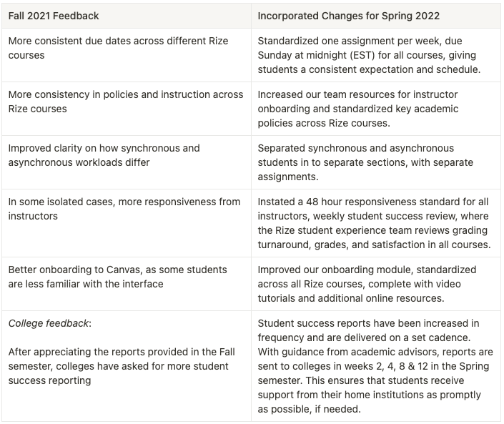Select the "Standardized one assignment per week" cell
Viewport: 504px width, 424px height.
click(x=367, y=55)
